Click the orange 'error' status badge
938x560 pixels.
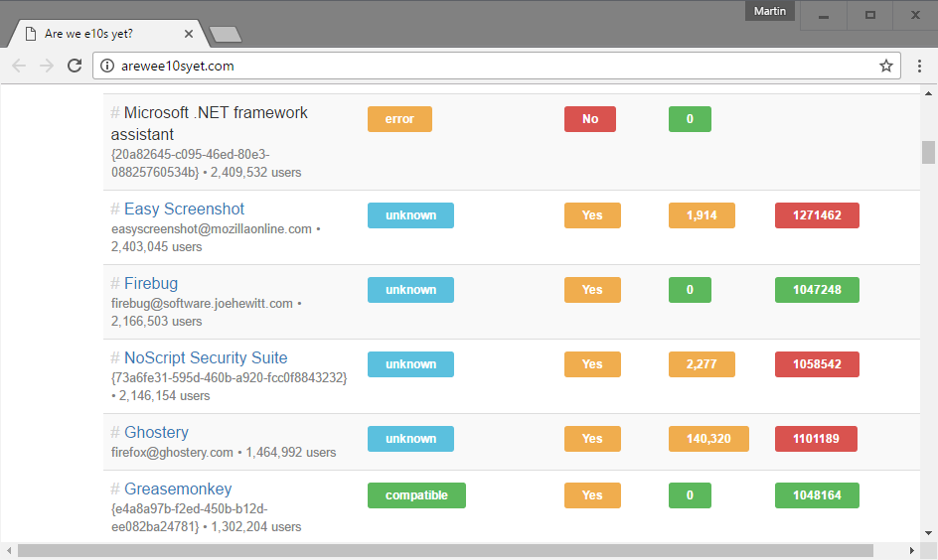(x=399, y=119)
